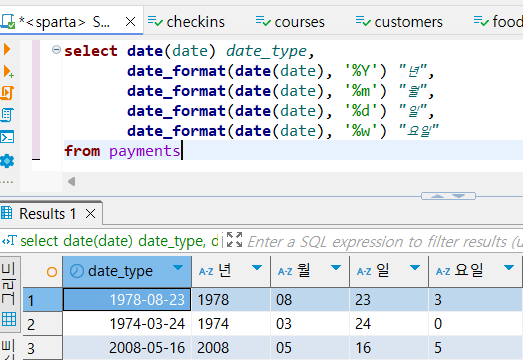Viewport: 523px width, 360px height.
Task: Execute SQL statement in new tab icon
Action: pyautogui.click(x=8, y=71)
